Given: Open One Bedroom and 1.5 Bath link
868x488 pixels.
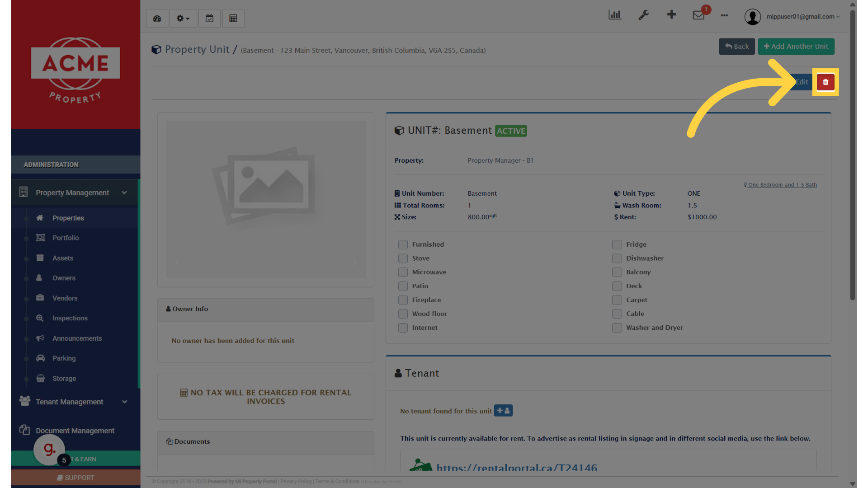Looking at the screenshot, I should click(x=780, y=185).
